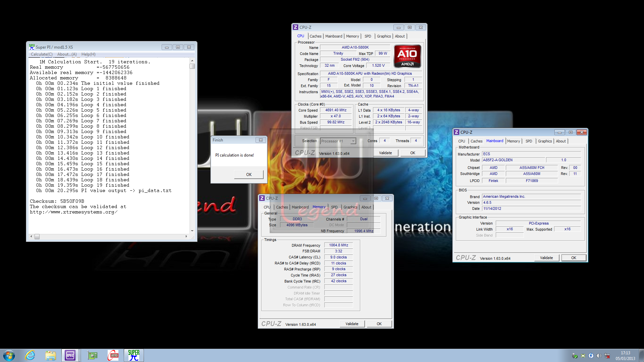Click Show desktop strip at taskbar end
Screen dimensions: 644x362
pos(641,355)
